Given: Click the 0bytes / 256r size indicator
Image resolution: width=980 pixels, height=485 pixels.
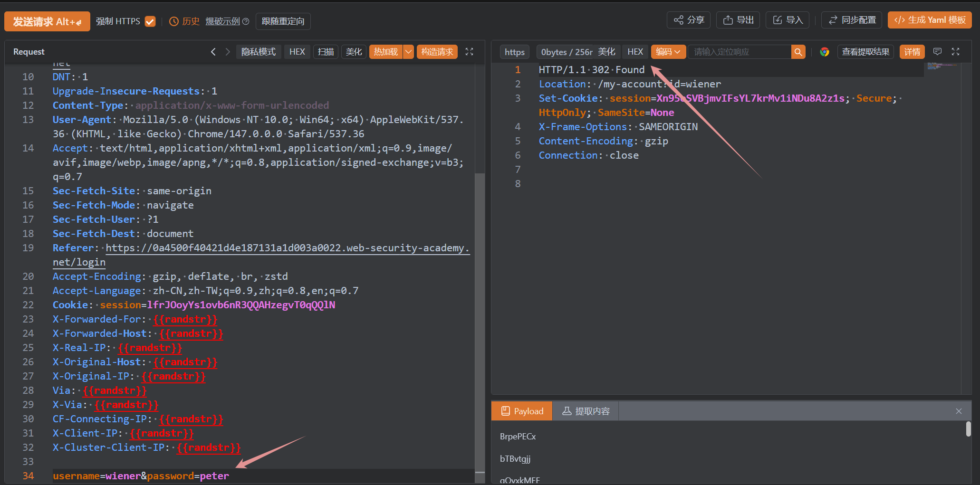Looking at the screenshot, I should tap(567, 52).
